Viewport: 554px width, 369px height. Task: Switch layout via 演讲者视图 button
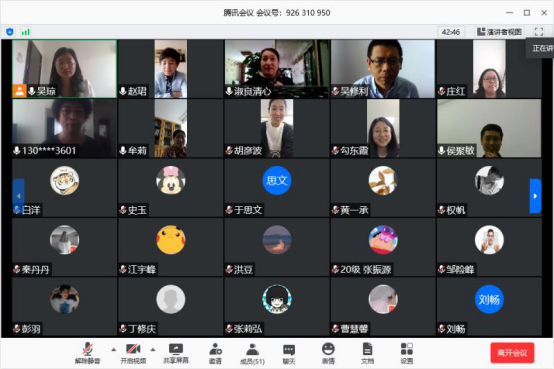[499, 32]
